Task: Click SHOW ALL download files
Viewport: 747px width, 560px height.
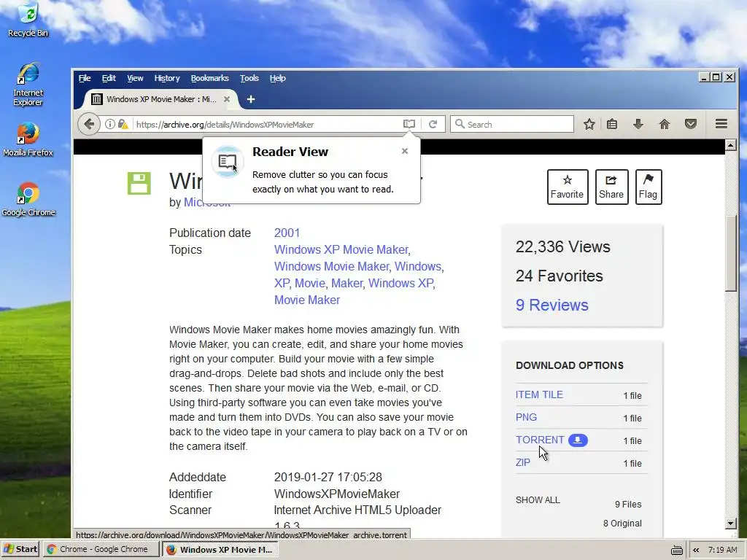Action: (538, 500)
